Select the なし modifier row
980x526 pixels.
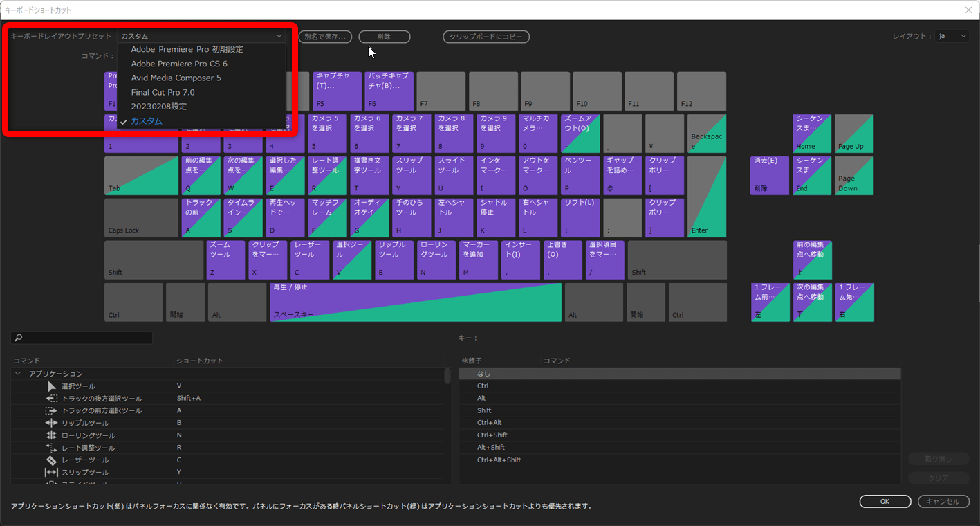pos(680,374)
